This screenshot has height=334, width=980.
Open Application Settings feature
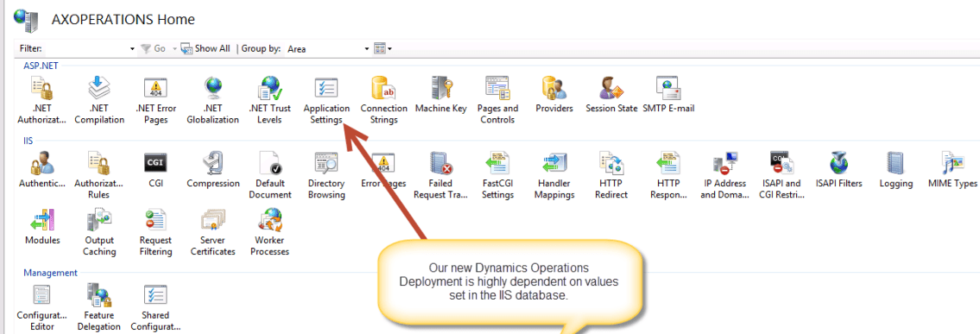[x=326, y=100]
